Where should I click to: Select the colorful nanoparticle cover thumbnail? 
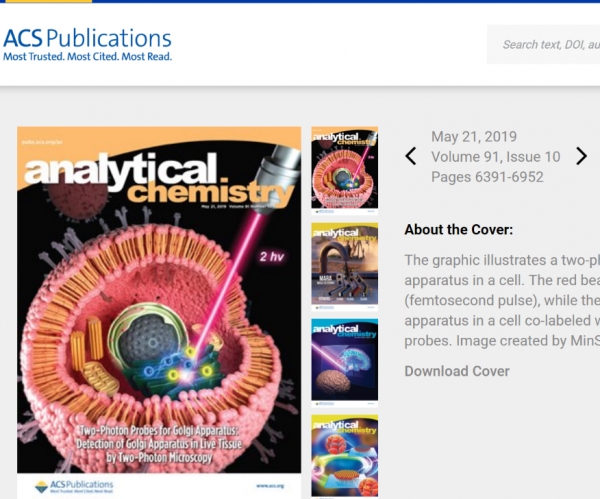pos(344,456)
